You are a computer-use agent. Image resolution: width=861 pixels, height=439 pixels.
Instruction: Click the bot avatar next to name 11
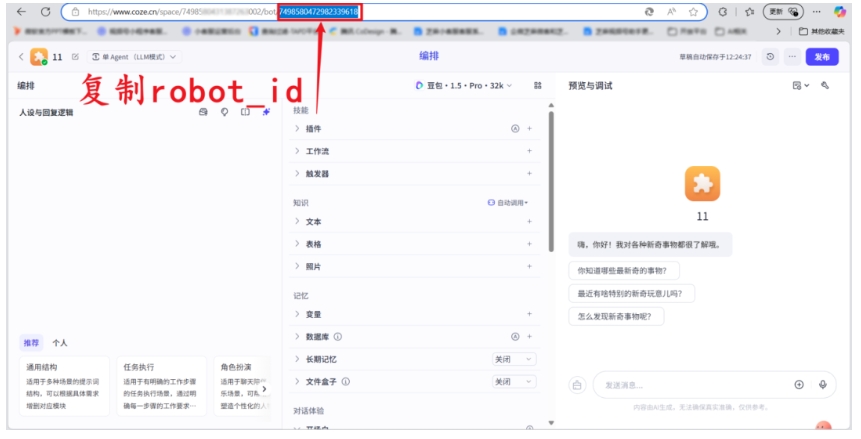click(39, 57)
